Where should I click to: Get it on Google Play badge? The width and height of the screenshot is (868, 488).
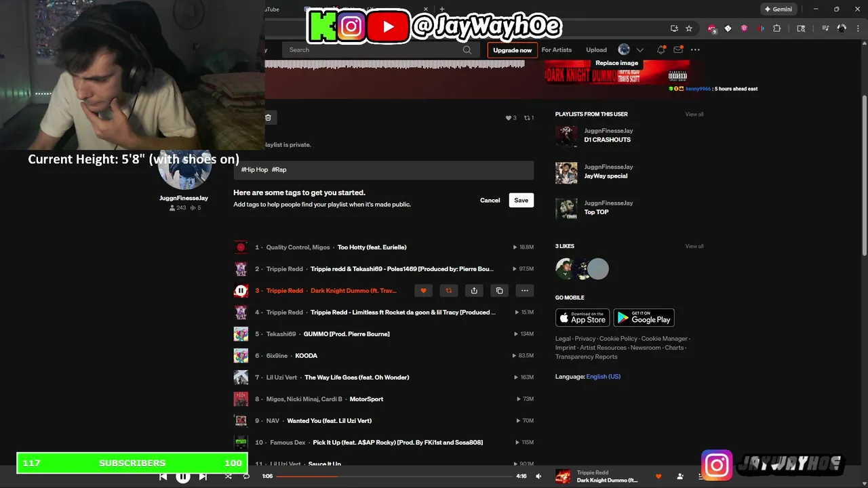(x=644, y=317)
